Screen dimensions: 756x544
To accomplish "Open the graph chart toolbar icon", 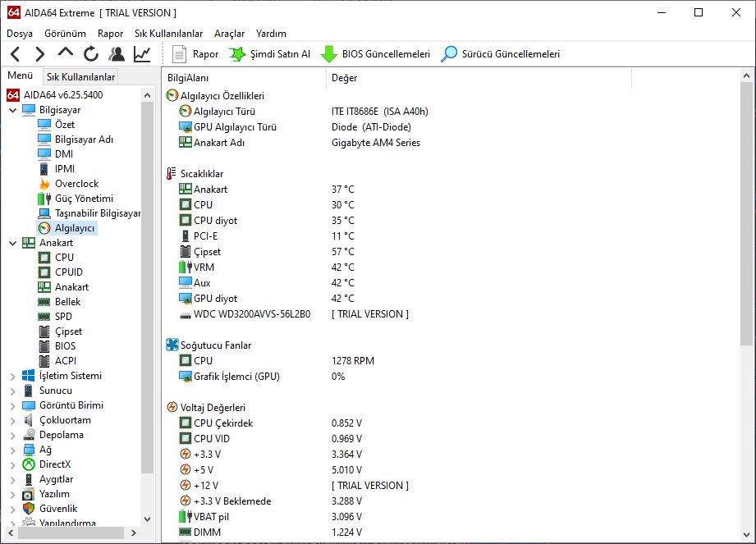I will tap(142, 54).
